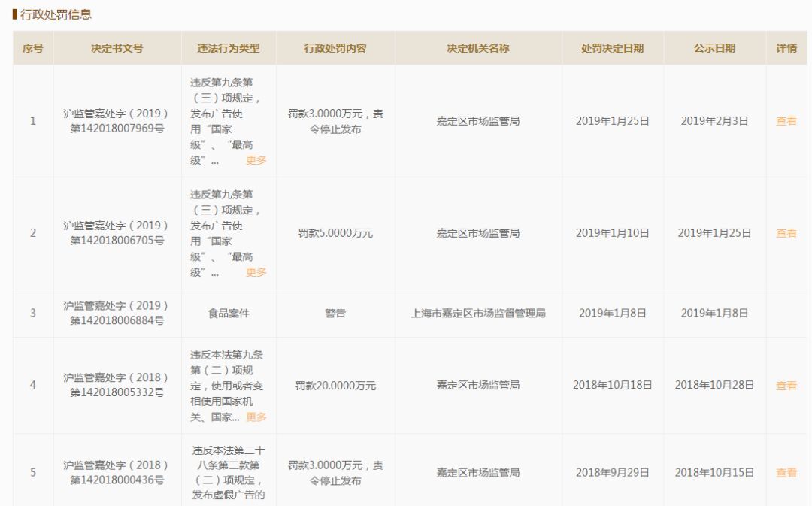Viewport: 812px width, 506px height.
Task: Click decision date 2018年9月29日
Action: (x=612, y=472)
